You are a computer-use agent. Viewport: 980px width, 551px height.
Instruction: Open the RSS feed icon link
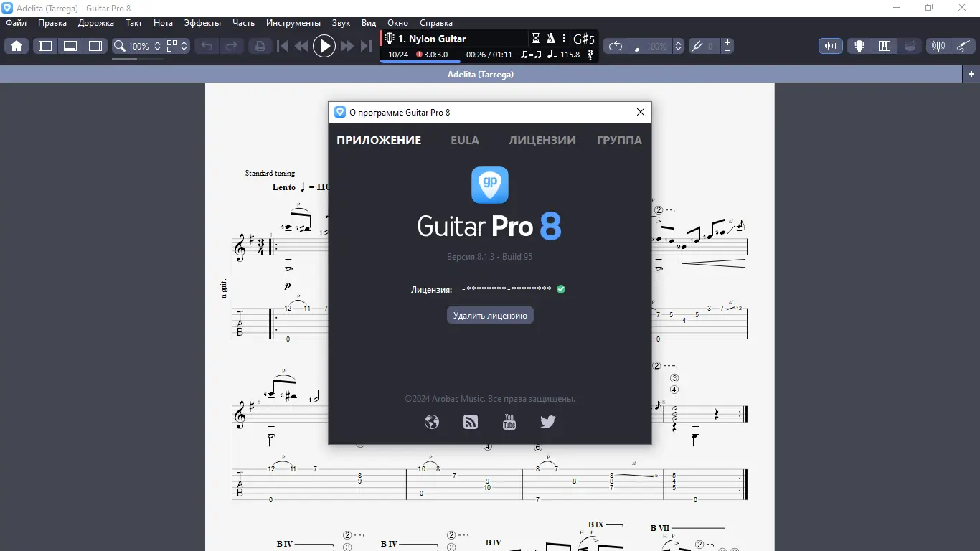pos(471,422)
